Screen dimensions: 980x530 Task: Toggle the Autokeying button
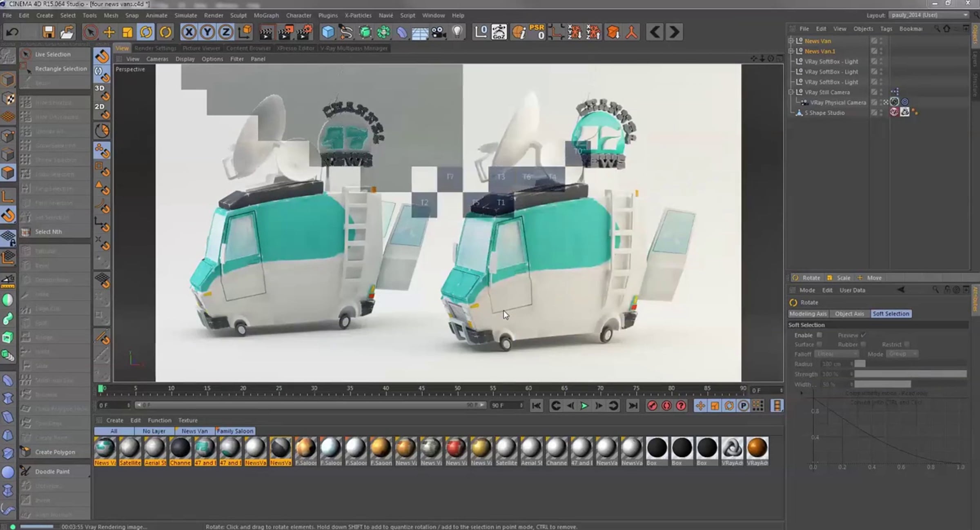pyautogui.click(x=666, y=405)
